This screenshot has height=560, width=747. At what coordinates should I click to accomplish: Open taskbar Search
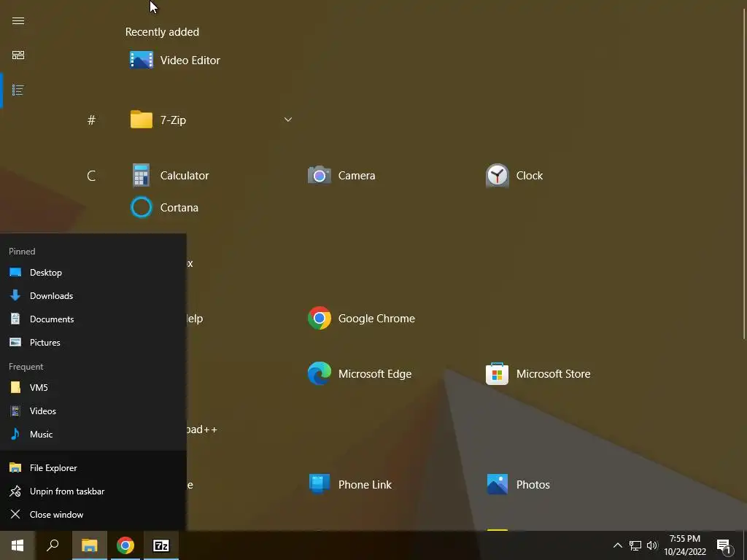tap(53, 545)
